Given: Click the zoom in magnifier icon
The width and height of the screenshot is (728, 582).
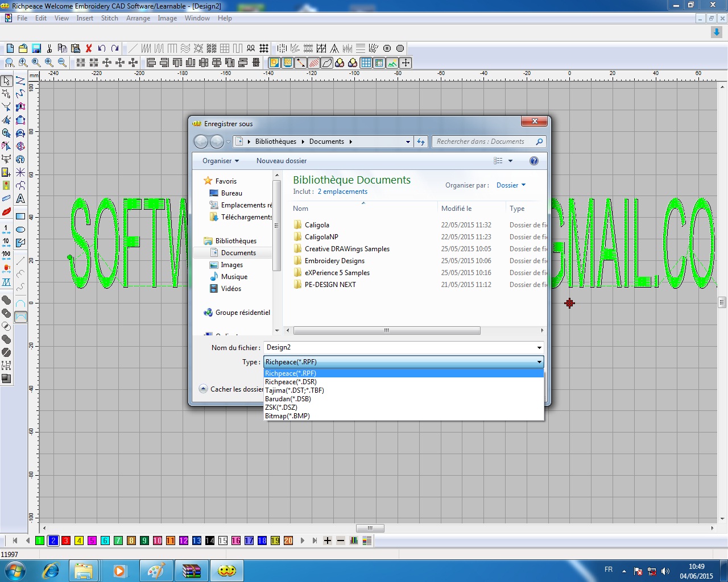Looking at the screenshot, I should point(49,63).
